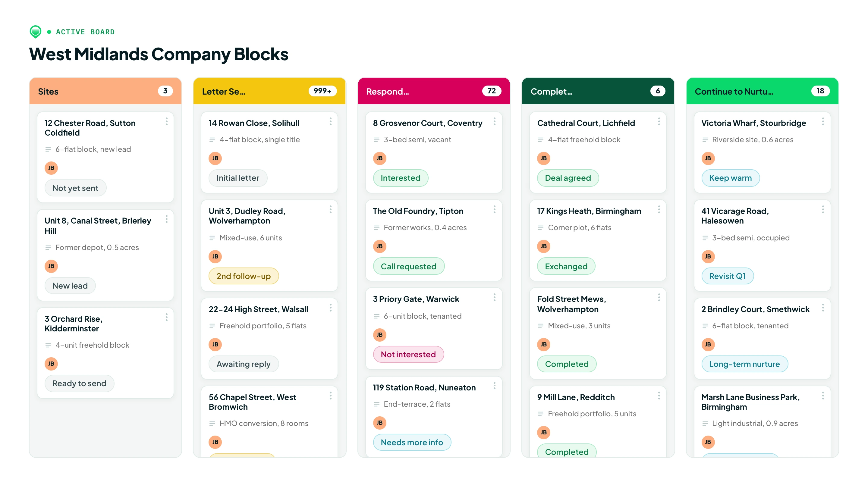Open options for 9 Mill Lane card
This screenshot has height=482, width=868.
[x=659, y=396]
